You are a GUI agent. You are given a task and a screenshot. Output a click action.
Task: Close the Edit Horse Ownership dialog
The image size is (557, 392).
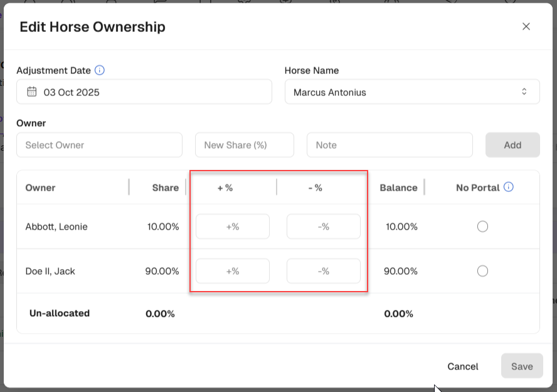(x=526, y=26)
